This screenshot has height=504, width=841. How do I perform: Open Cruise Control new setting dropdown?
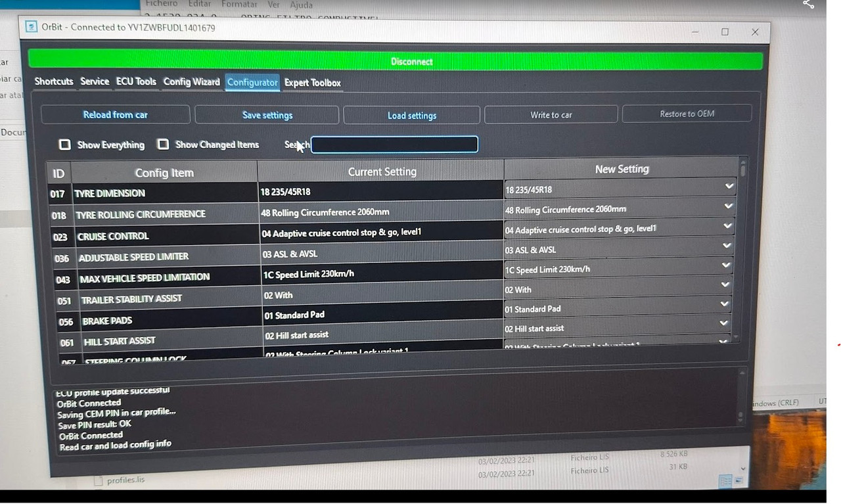[x=727, y=226]
